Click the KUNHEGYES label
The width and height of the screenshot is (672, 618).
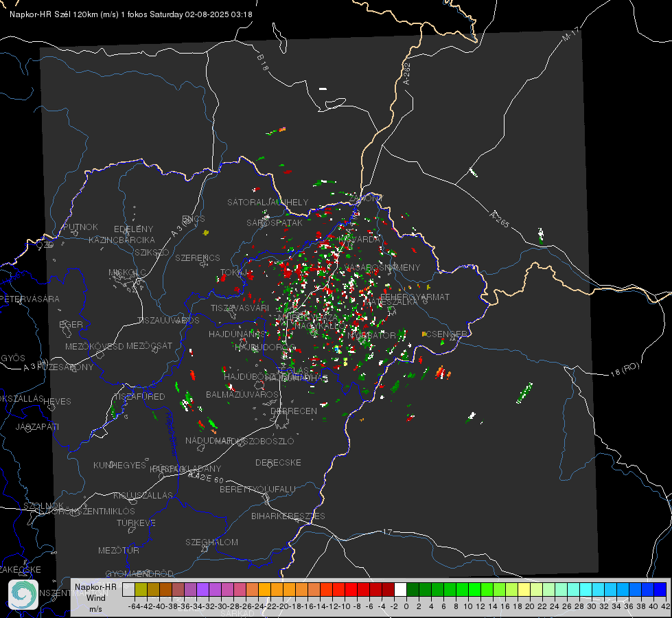pyautogui.click(x=119, y=466)
